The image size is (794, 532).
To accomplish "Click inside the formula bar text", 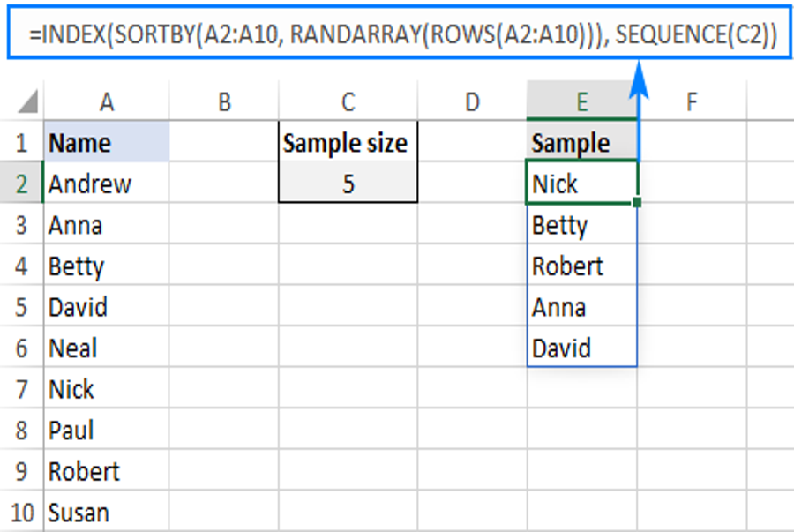I will click(403, 34).
